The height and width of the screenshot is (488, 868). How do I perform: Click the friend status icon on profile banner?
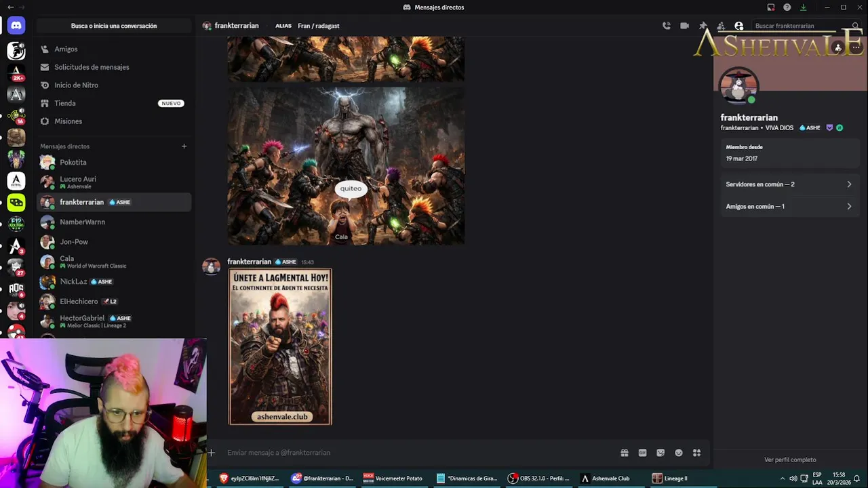click(x=839, y=47)
